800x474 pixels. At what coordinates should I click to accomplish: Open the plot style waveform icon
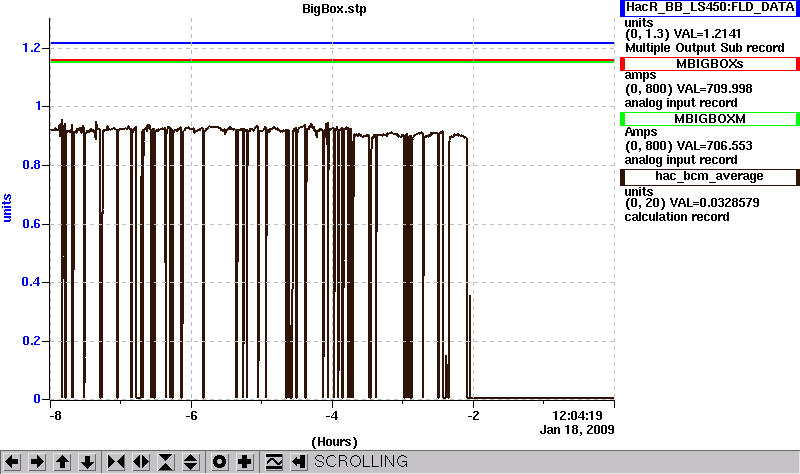(x=274, y=462)
